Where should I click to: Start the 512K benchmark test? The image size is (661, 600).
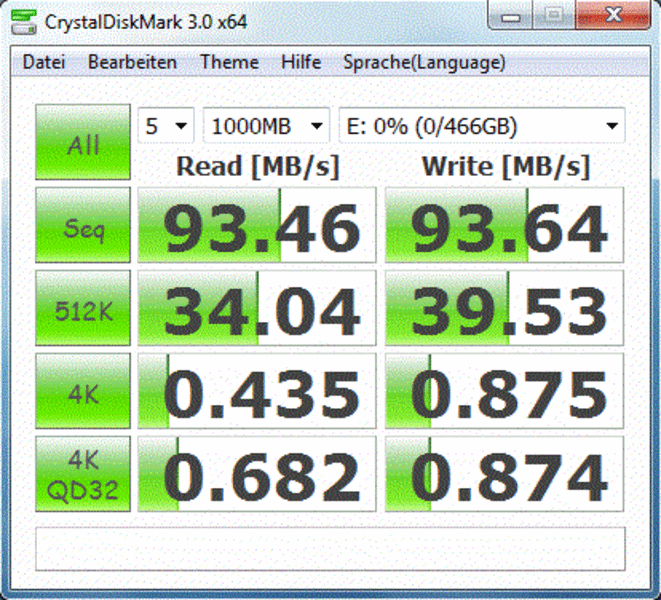83,308
